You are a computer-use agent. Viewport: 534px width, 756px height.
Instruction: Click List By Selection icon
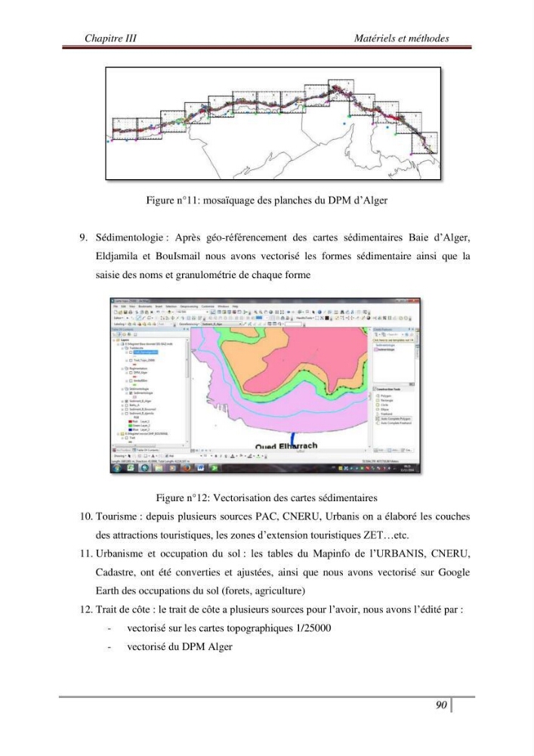coord(129,334)
